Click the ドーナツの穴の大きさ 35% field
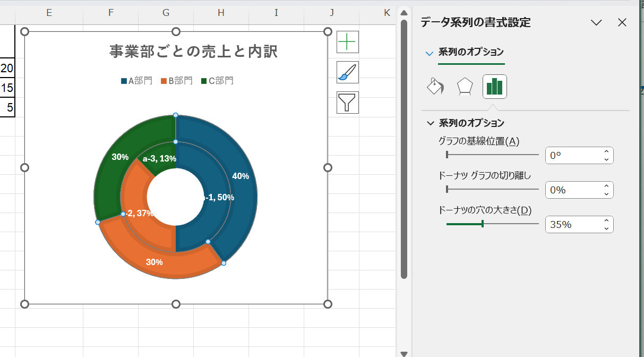Image resolution: width=644 pixels, height=357 pixels. point(574,225)
